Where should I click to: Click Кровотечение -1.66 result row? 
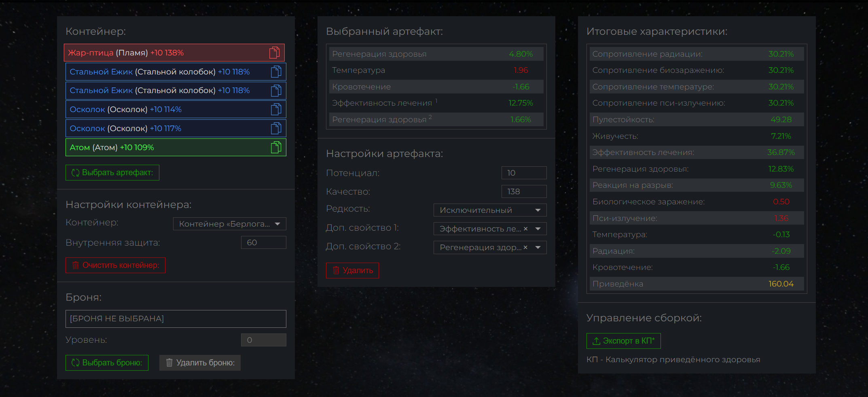pyautogui.click(x=697, y=267)
